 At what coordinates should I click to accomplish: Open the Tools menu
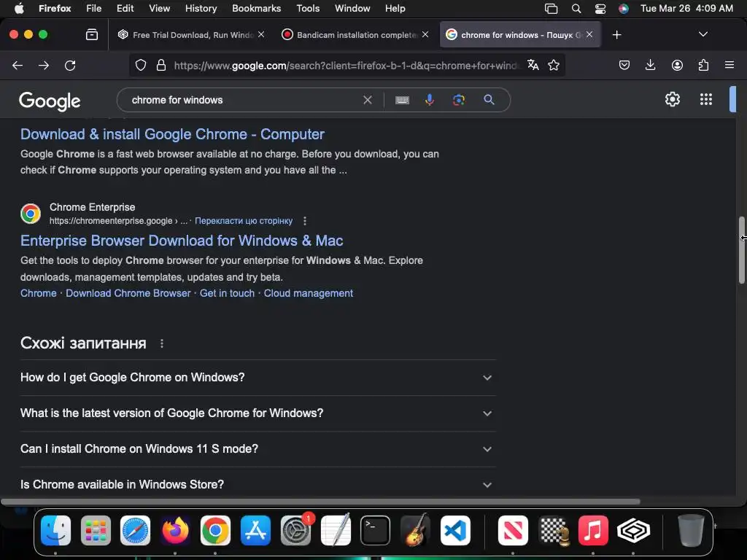[x=308, y=9]
